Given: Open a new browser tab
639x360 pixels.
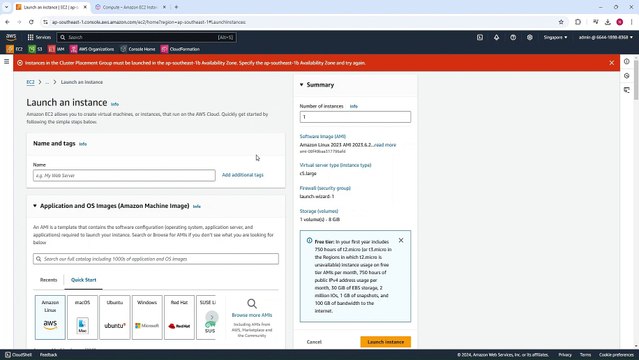Looking at the screenshot, I should [x=176, y=7].
